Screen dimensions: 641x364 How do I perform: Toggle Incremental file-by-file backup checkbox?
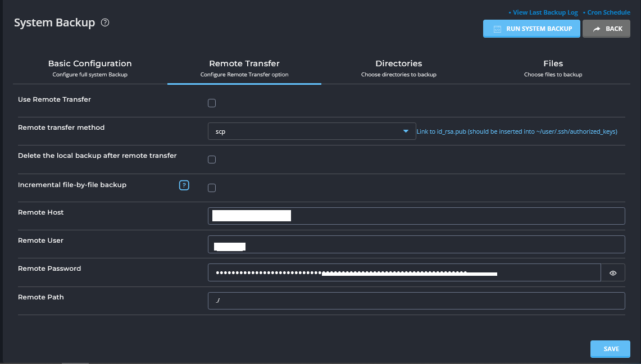coord(212,188)
